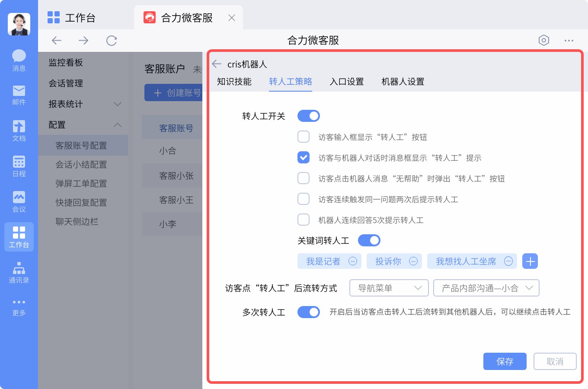Click the refresh page icon
The width and height of the screenshot is (588, 389).
coord(112,41)
